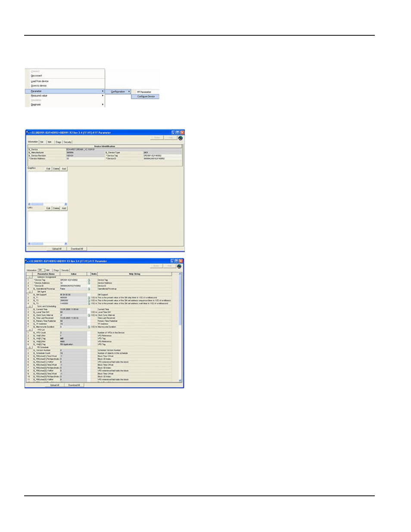Viewport: 411px width, 532px height.
Task: Expand the Diagnosis submenu arrow
Action: tap(103, 105)
